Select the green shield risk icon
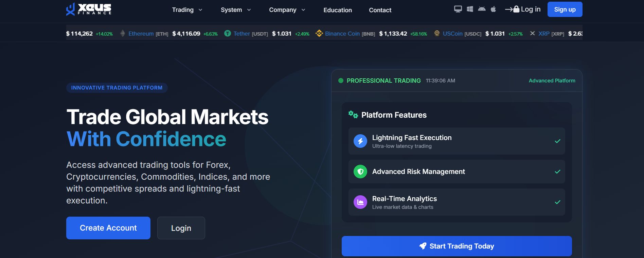 pyautogui.click(x=360, y=172)
